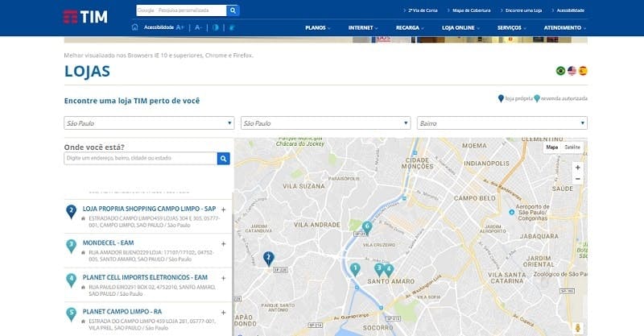
Task: Select the Brazilian flag for Portuguese
Action: (560, 71)
